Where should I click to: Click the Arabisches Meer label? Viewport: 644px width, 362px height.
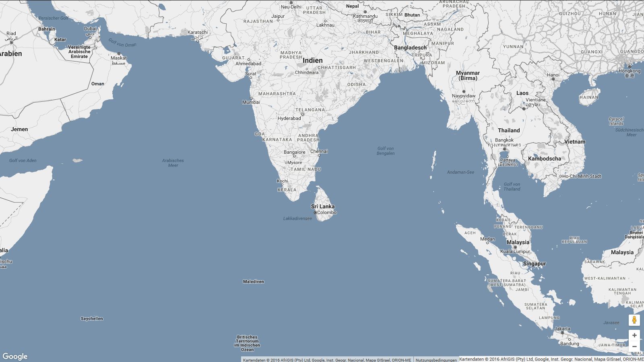173,163
